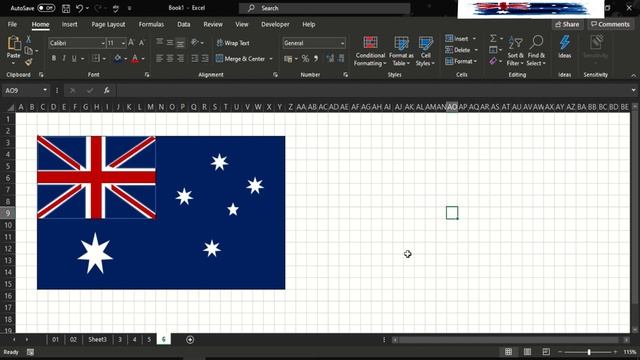Switch to Normal view icon
Viewport: 640px width, 360px height.
pyautogui.click(x=509, y=351)
